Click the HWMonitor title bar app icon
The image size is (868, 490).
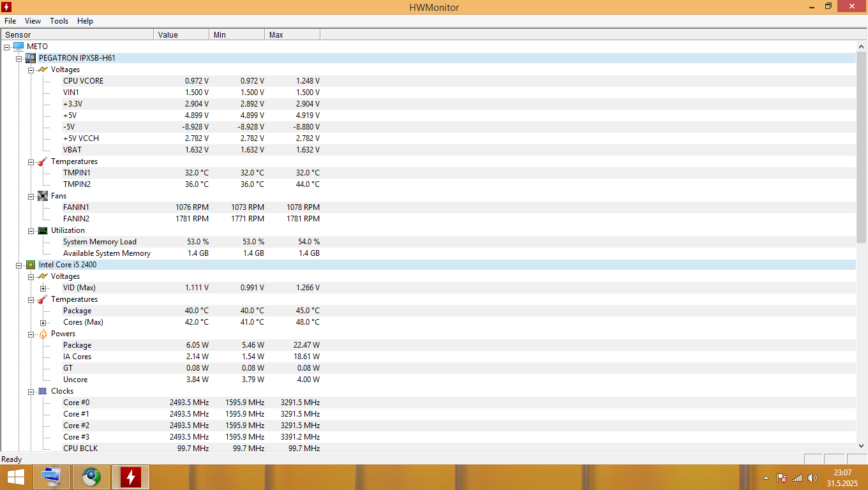[7, 7]
